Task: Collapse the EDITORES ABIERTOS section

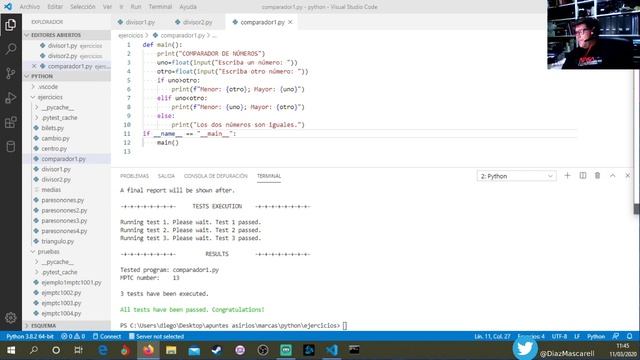Action: point(66,35)
